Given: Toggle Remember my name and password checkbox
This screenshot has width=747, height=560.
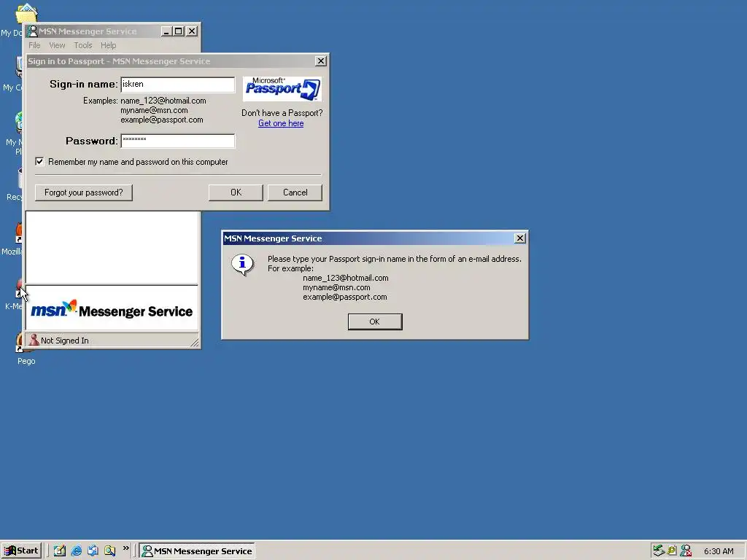Looking at the screenshot, I should (39, 162).
